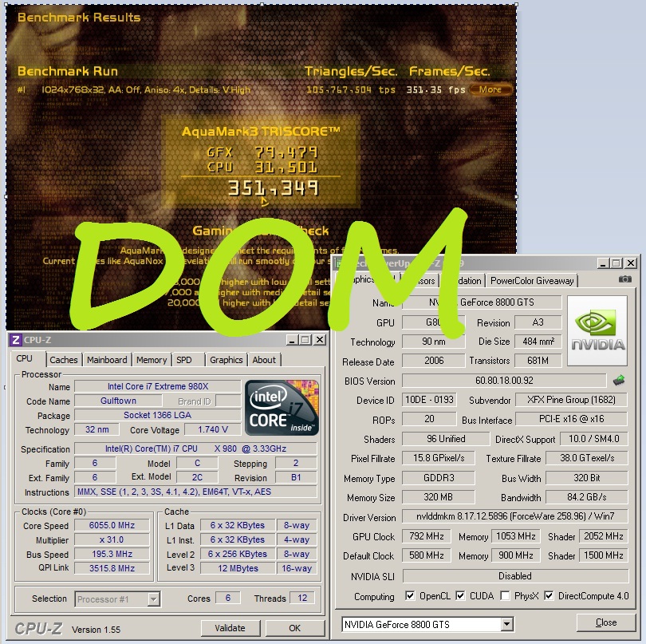Screen dimensions: 646x644
Task: Click the GPU-Z screenshot camera icon
Action: [x=625, y=280]
